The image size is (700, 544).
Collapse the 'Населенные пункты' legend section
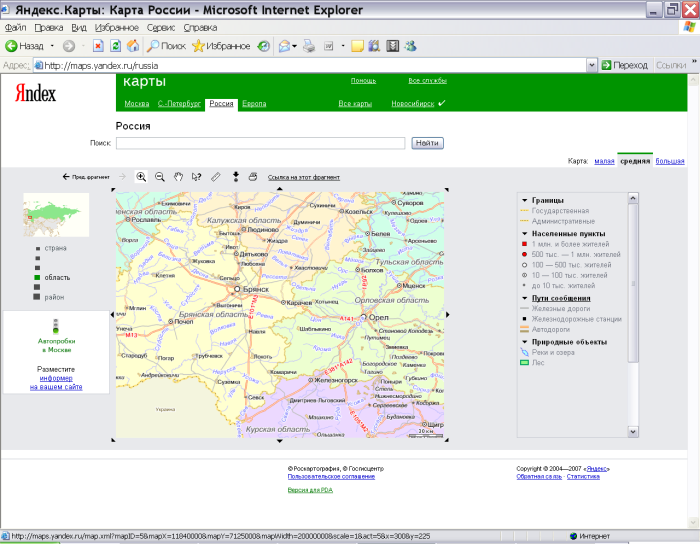tap(525, 233)
